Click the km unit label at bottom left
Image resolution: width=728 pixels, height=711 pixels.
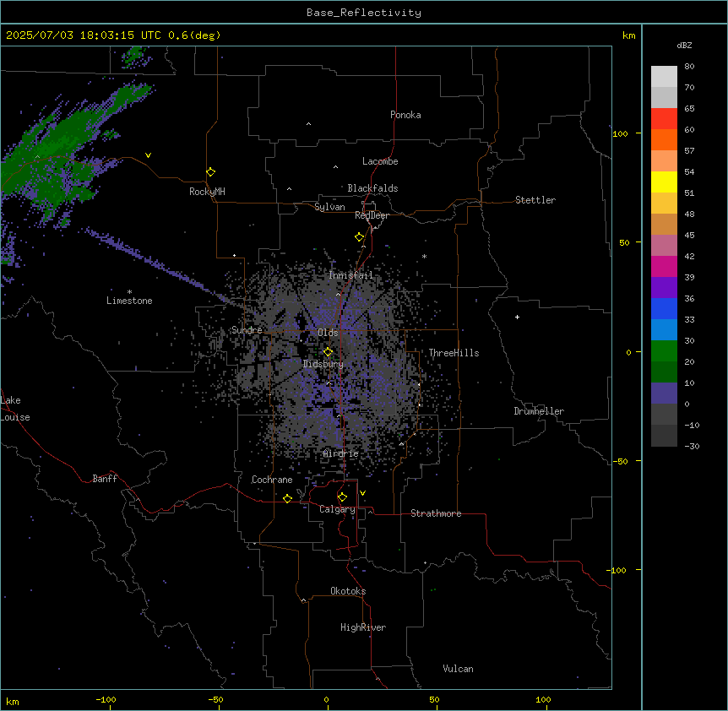point(13,701)
